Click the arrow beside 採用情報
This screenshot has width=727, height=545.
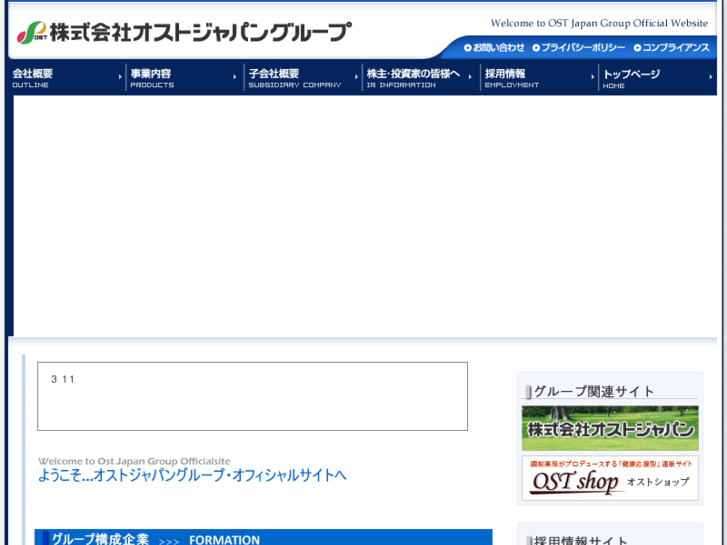tap(593, 77)
